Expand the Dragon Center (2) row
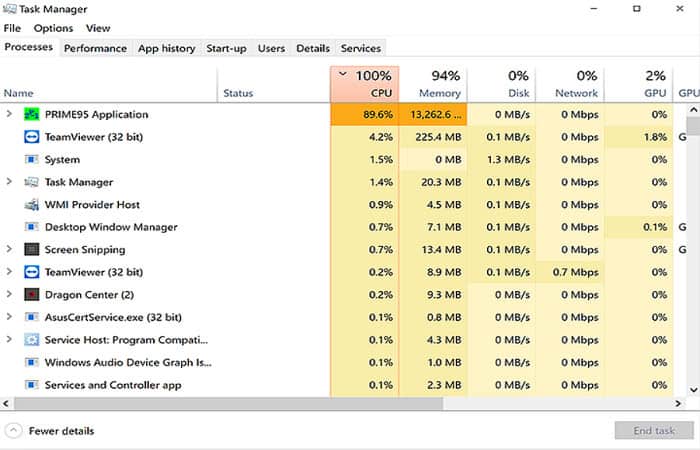 pos(9,294)
